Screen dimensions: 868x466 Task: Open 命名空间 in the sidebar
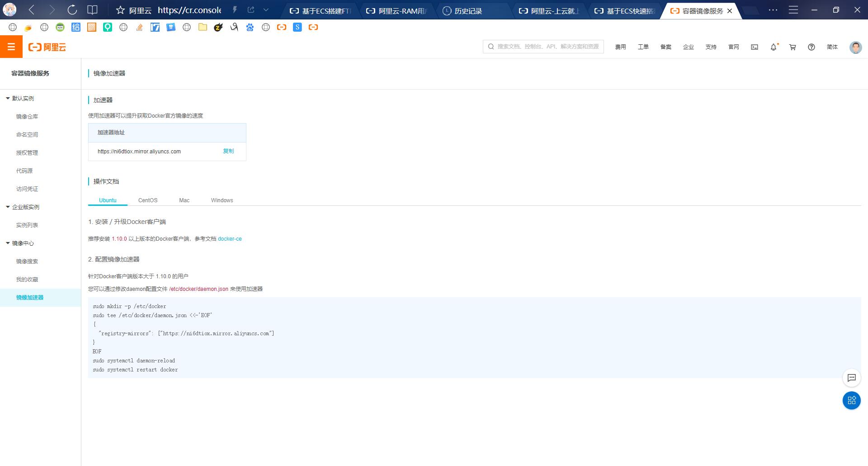click(x=27, y=134)
